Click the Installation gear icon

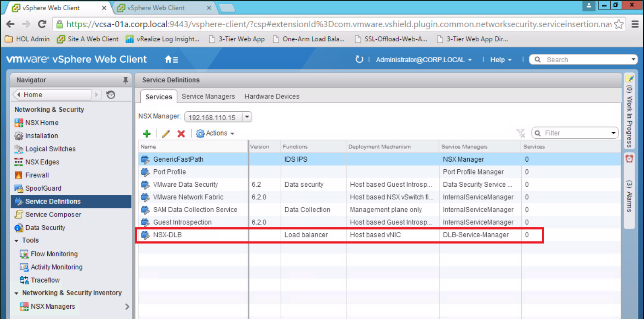coord(19,136)
